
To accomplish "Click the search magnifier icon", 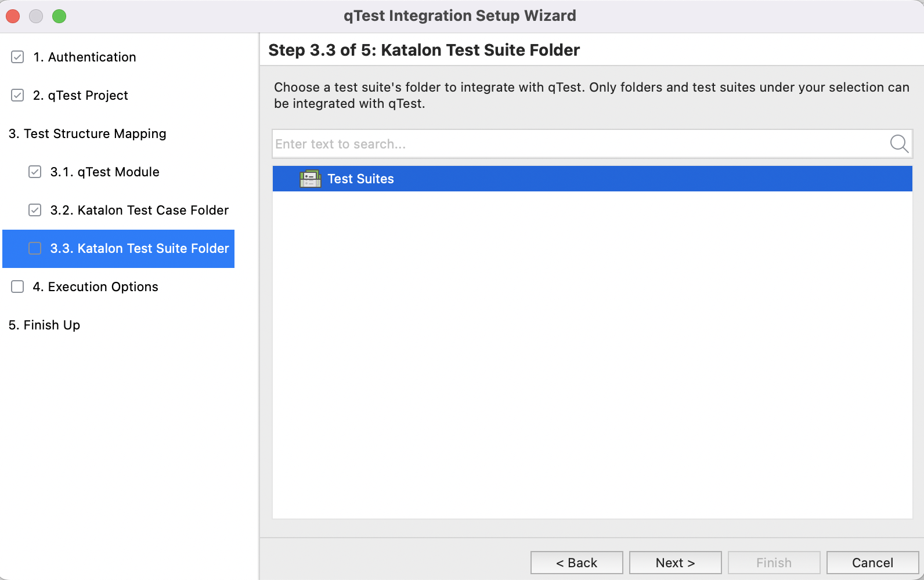I will [899, 143].
